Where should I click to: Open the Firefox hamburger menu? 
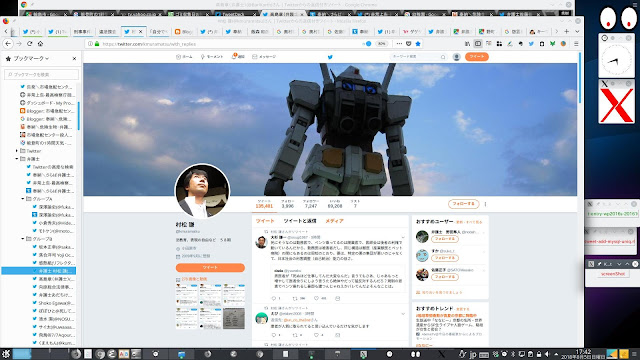(576, 44)
